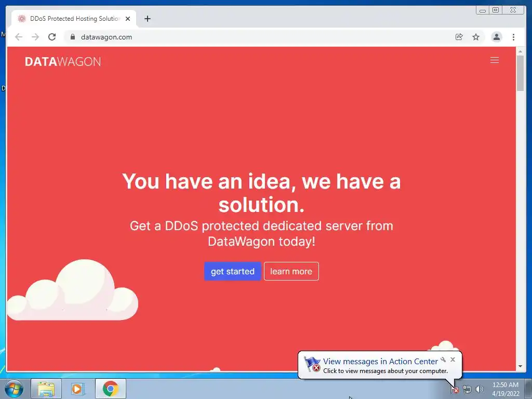The image size is (532, 399).
Task: Open the volume speaker tray icon
Action: pyautogui.click(x=479, y=389)
